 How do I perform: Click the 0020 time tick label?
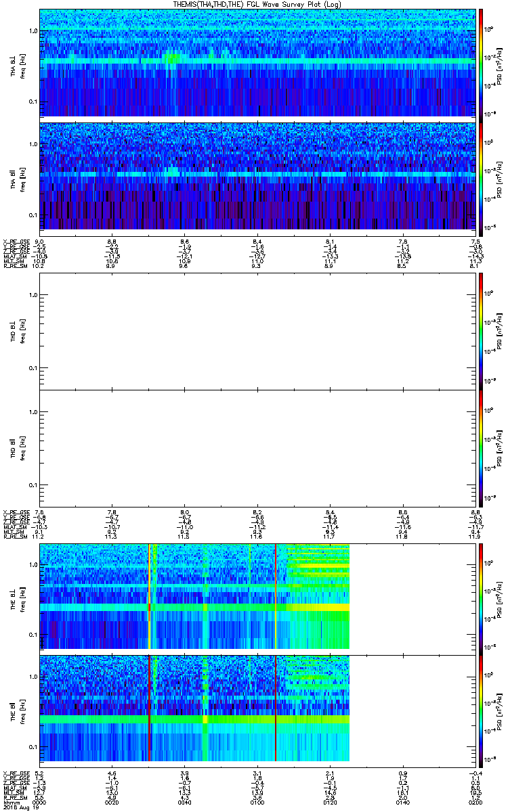coord(112,801)
